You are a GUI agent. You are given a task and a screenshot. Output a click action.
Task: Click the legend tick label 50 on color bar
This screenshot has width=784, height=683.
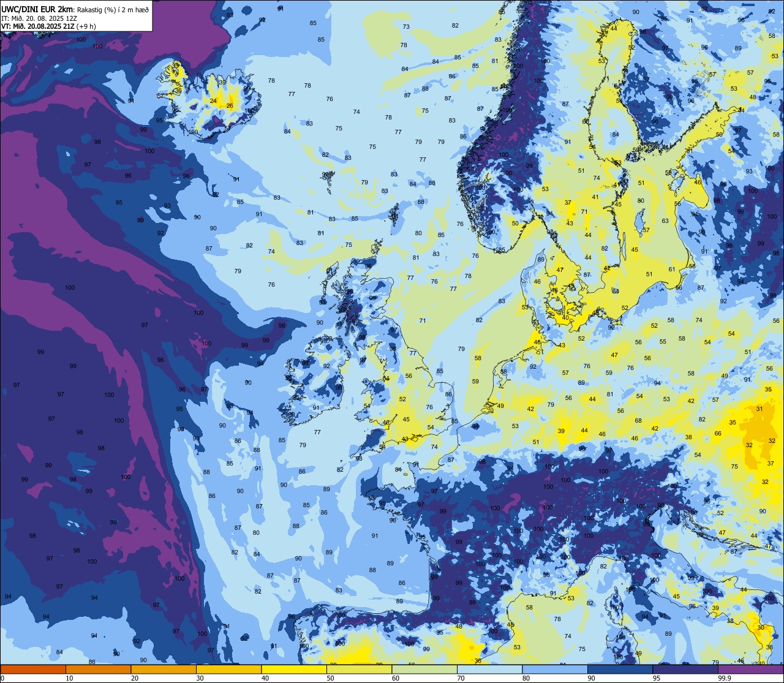(330, 678)
